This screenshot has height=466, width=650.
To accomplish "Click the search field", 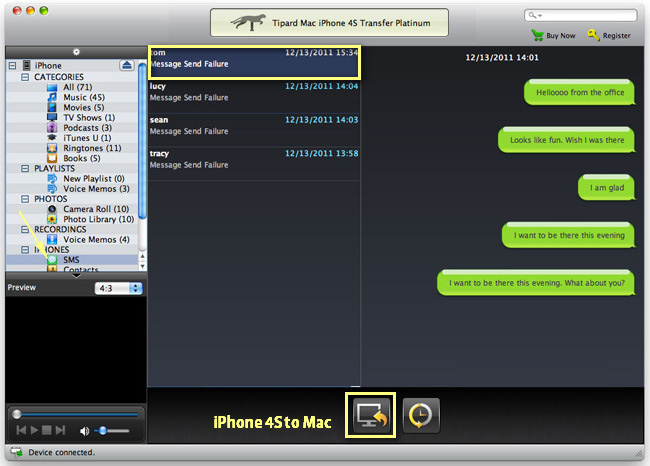I will 580,15.
